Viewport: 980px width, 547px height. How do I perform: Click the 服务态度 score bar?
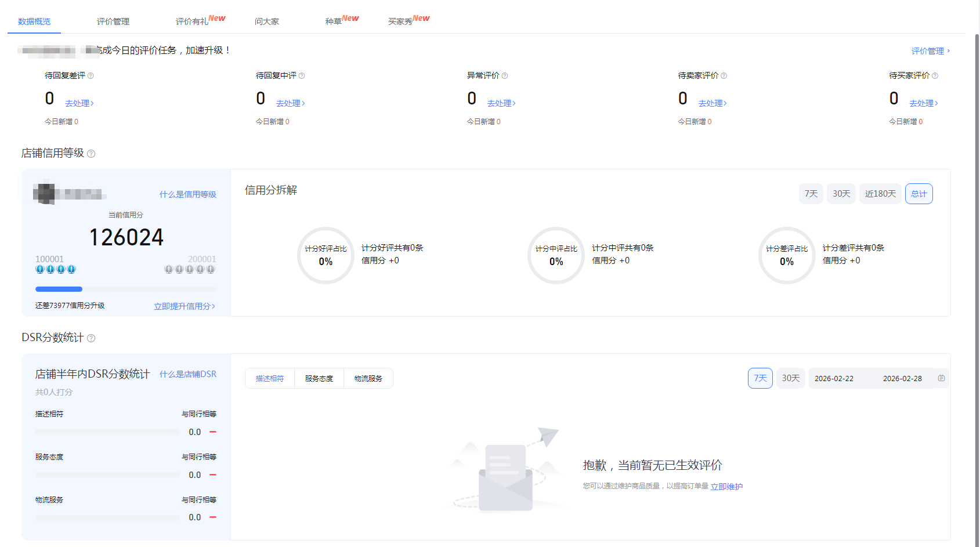tap(107, 475)
